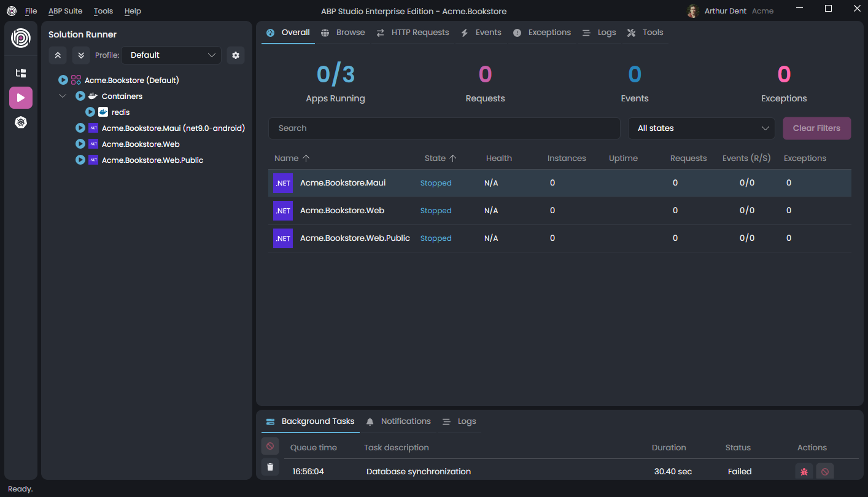Sort applications by the State column

(436, 158)
